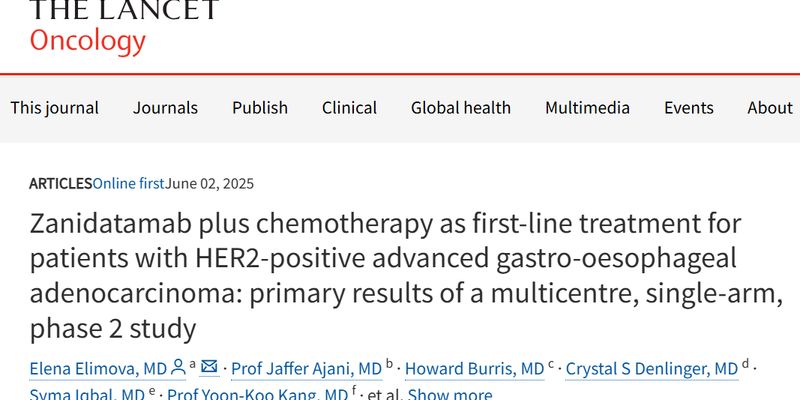Open the Clinical menu

(x=349, y=108)
